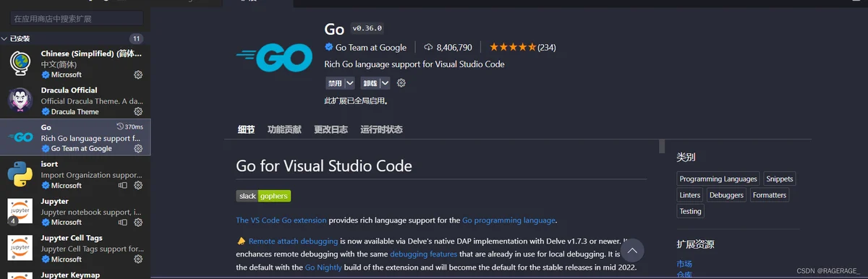The height and width of the screenshot is (279, 868).
Task: Expand the uninstall button dropdown arrow
Action: click(x=385, y=83)
